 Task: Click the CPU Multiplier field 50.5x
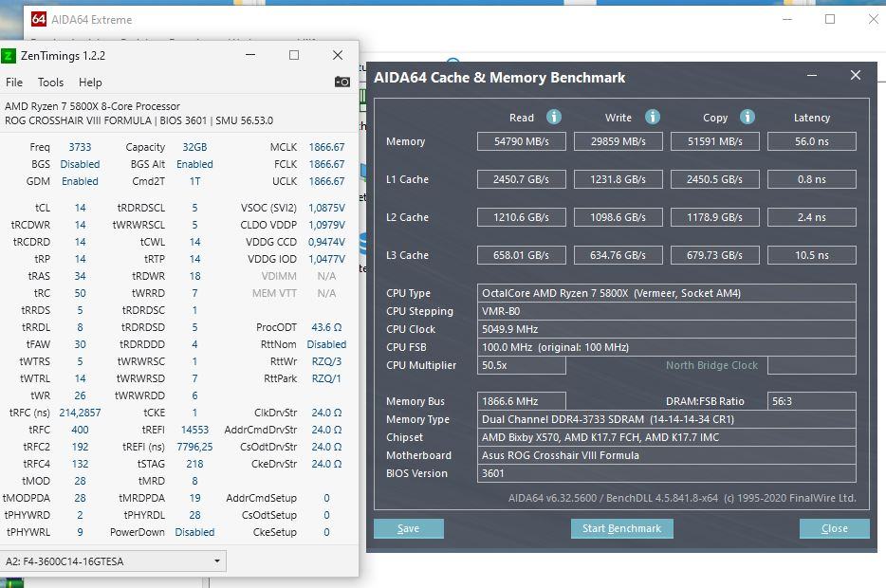(522, 365)
